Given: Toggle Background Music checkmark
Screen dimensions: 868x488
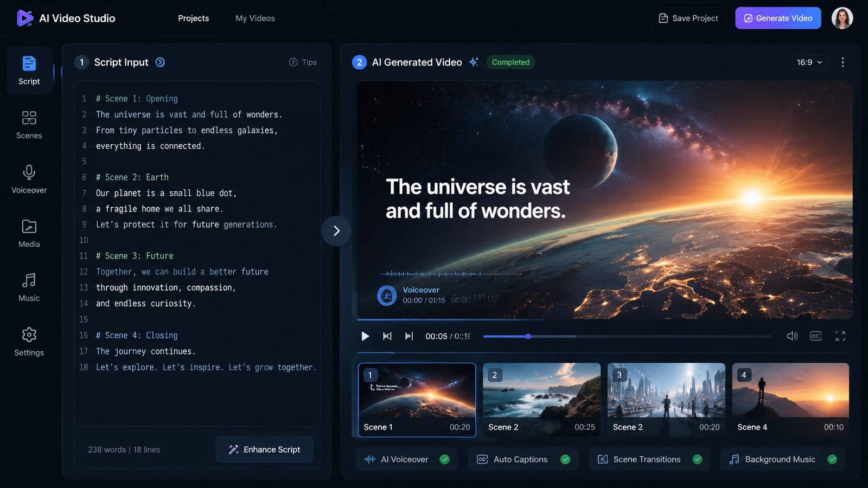Looking at the screenshot, I should pos(832,459).
